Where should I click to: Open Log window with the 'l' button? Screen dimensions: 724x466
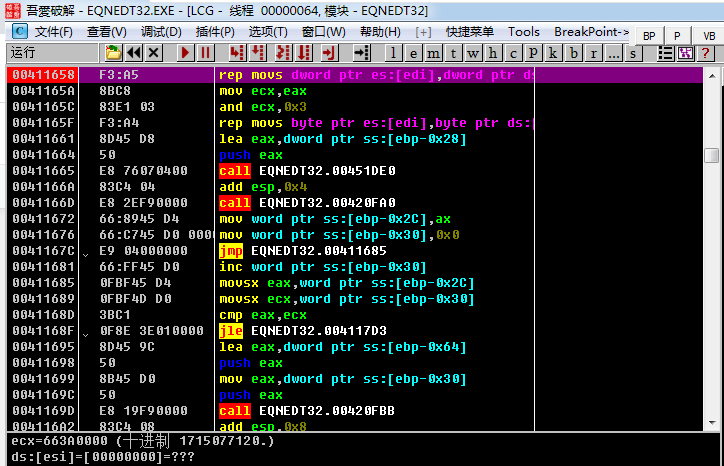pyautogui.click(x=393, y=54)
